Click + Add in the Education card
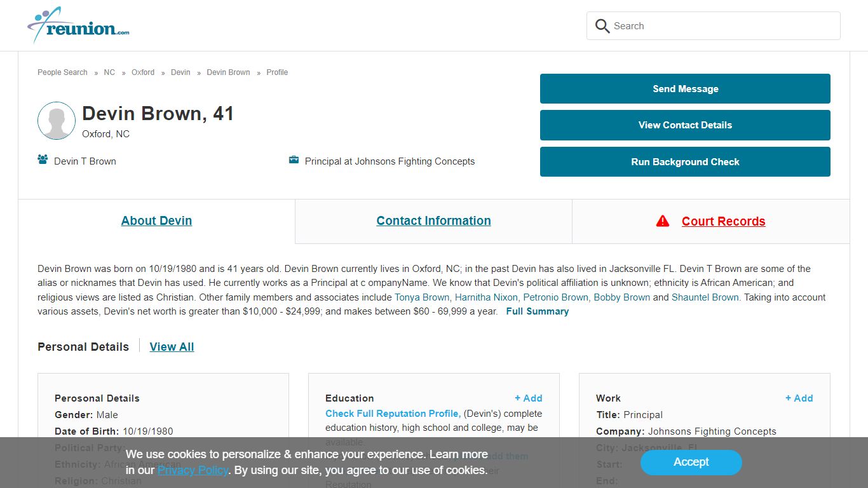 [529, 398]
